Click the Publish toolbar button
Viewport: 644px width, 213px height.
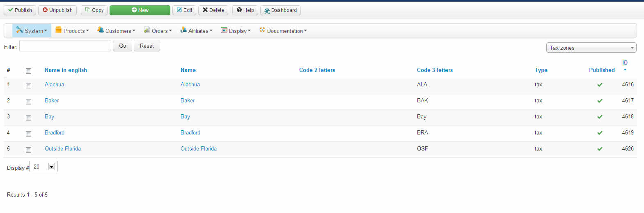pyautogui.click(x=20, y=10)
